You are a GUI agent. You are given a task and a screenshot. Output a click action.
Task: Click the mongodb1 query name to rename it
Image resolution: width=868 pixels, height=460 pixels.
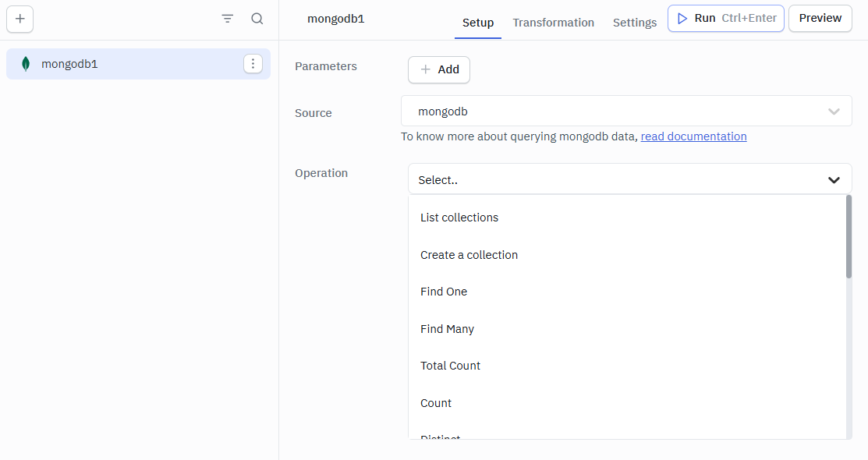(x=335, y=18)
